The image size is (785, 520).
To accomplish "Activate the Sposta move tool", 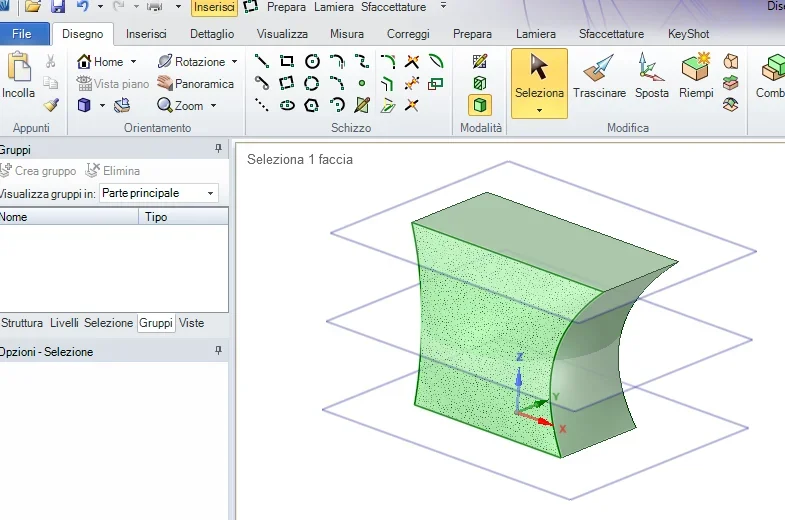I will [651, 76].
